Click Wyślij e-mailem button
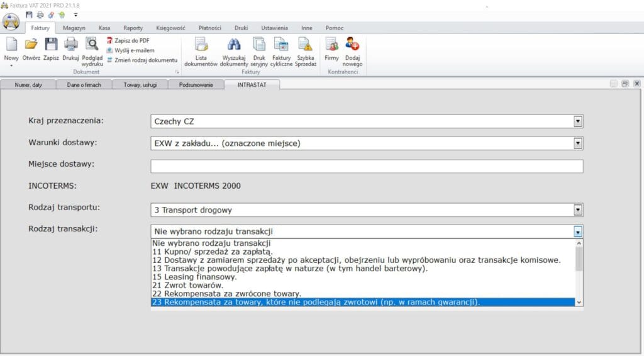 point(134,50)
